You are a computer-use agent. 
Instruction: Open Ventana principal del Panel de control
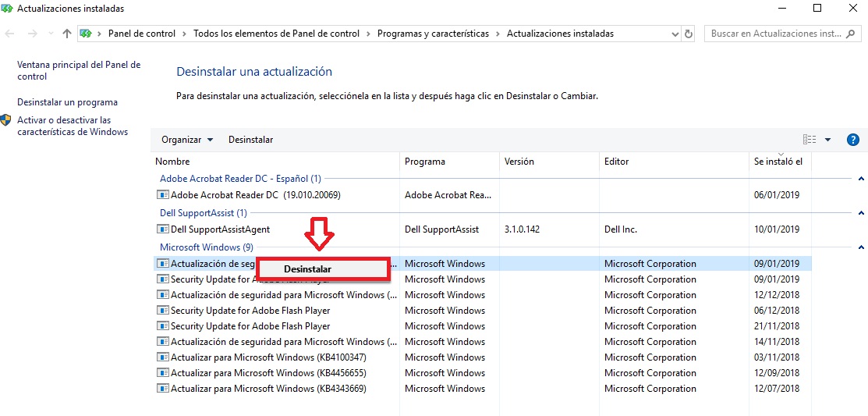(80, 71)
